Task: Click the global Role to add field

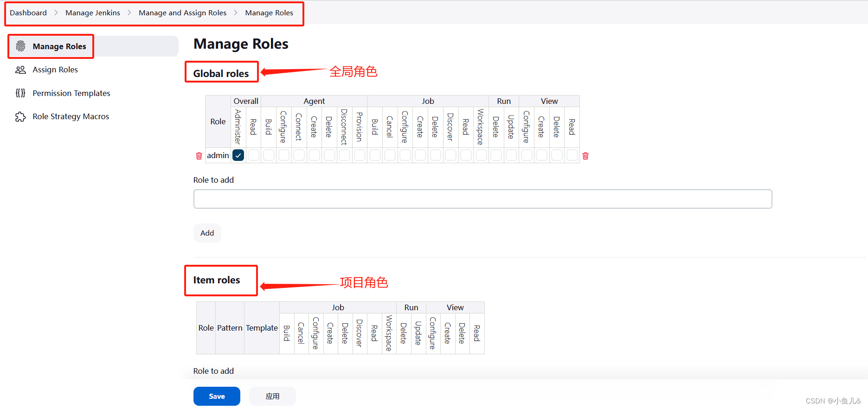Action: pyautogui.click(x=482, y=199)
